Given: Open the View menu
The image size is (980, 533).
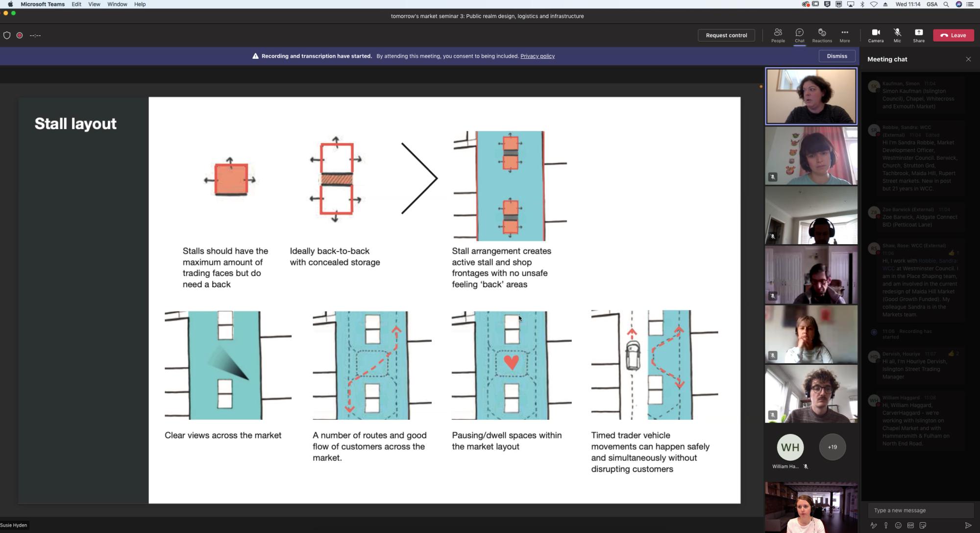Looking at the screenshot, I should click(94, 4).
